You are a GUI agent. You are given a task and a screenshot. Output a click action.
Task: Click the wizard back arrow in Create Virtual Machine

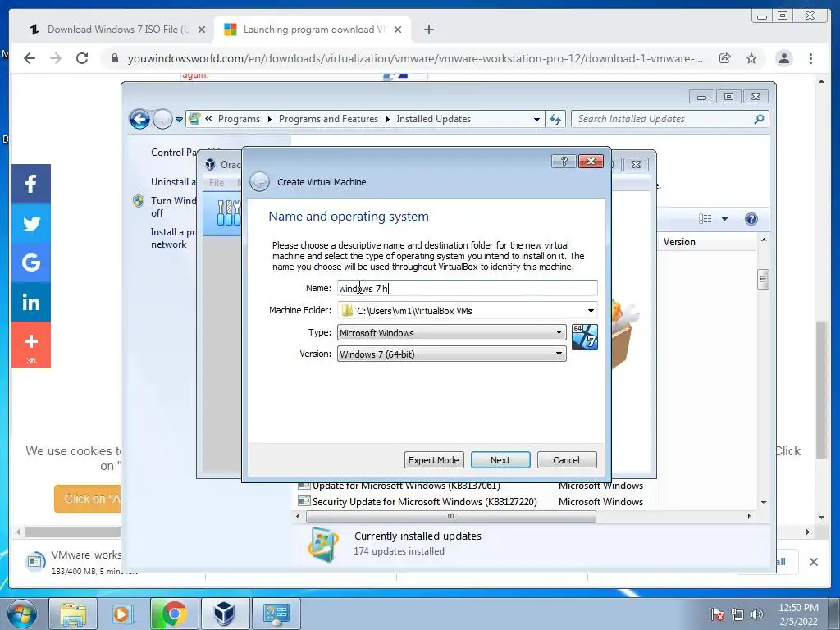pyautogui.click(x=260, y=181)
